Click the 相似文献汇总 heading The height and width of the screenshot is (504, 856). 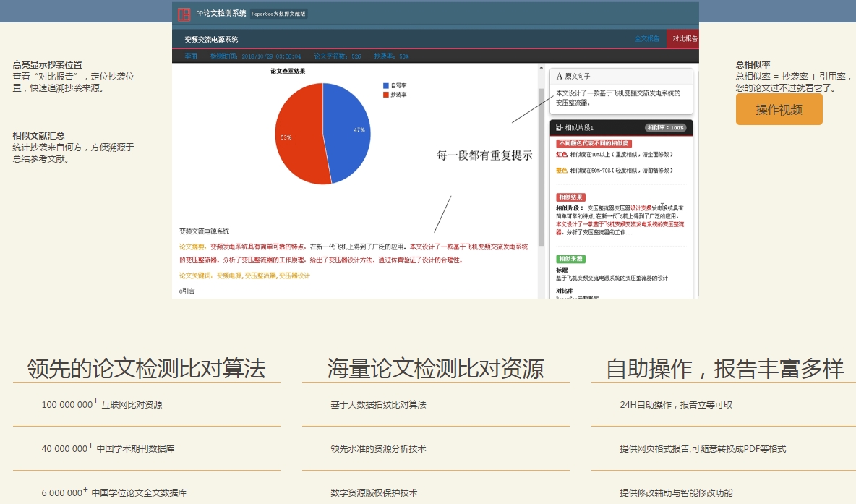point(39,135)
